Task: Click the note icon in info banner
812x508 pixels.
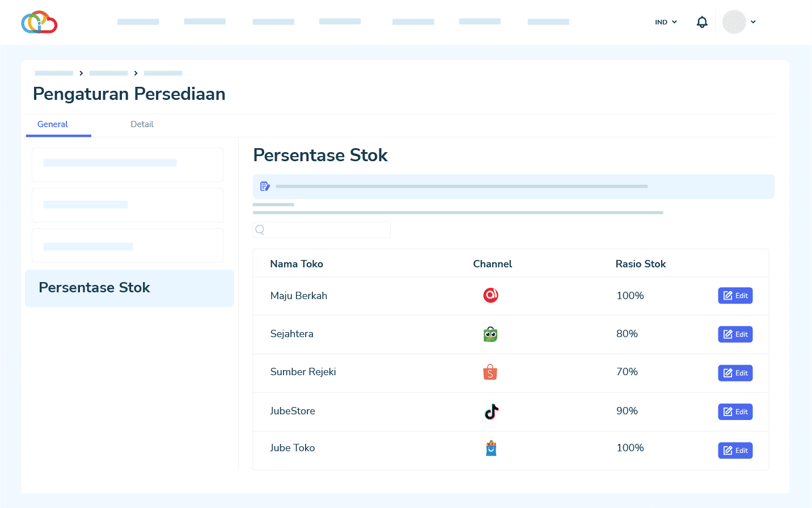Action: 265,186
